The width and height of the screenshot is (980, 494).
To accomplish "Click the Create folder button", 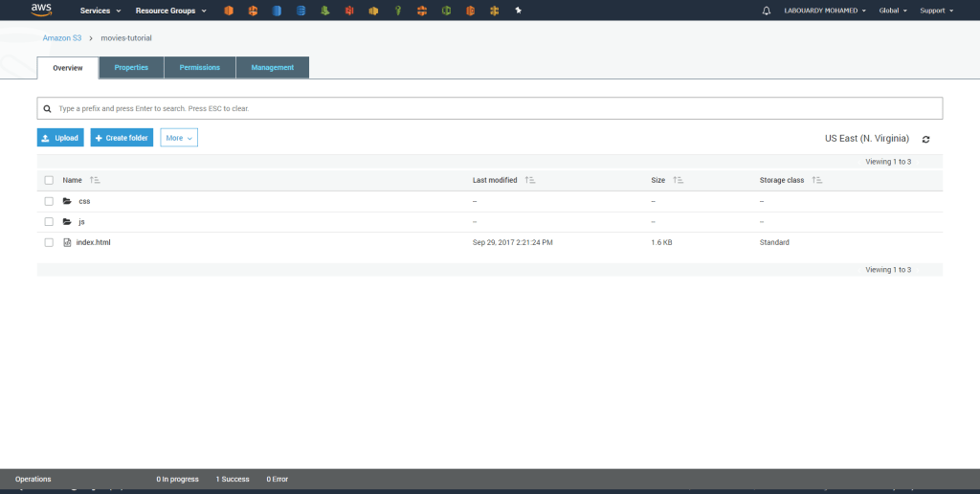I will [x=122, y=138].
